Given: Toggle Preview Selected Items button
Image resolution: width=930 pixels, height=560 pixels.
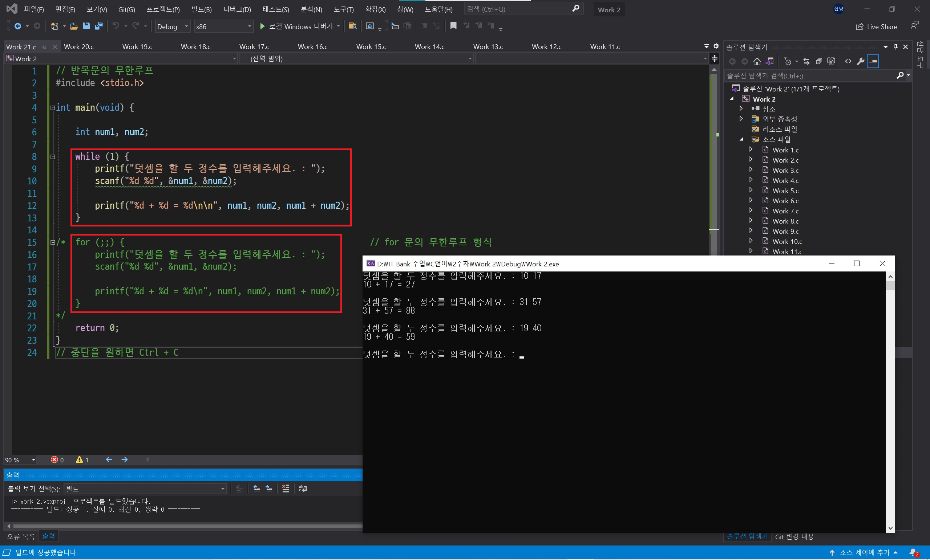Looking at the screenshot, I should (x=873, y=61).
